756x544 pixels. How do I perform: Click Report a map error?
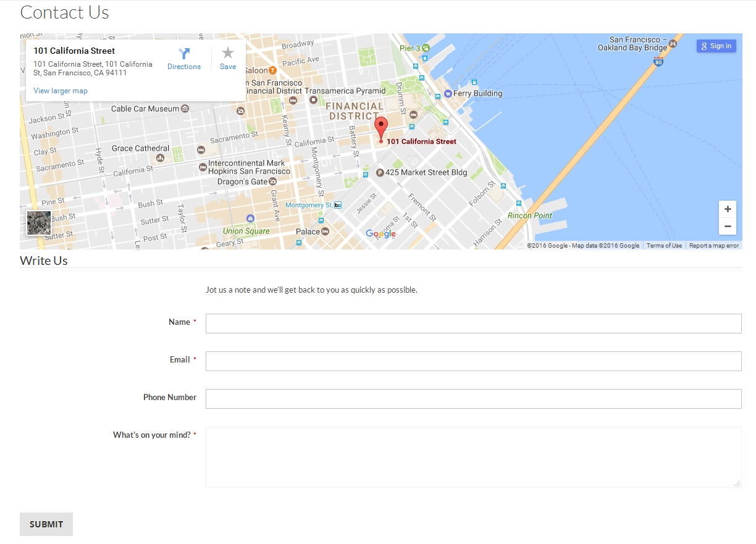714,245
